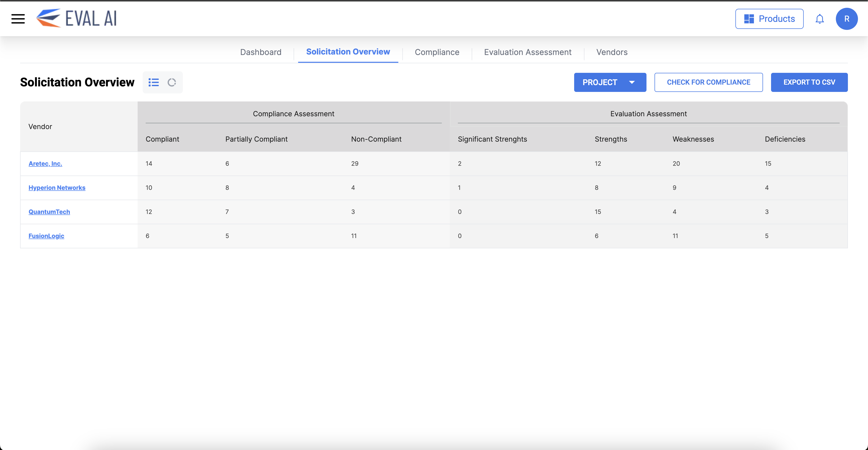Open the hamburger navigation menu

pos(18,19)
